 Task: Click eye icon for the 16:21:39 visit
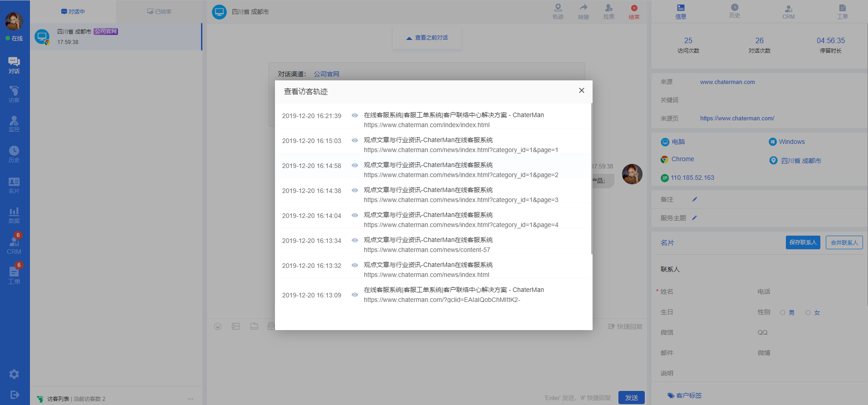355,115
